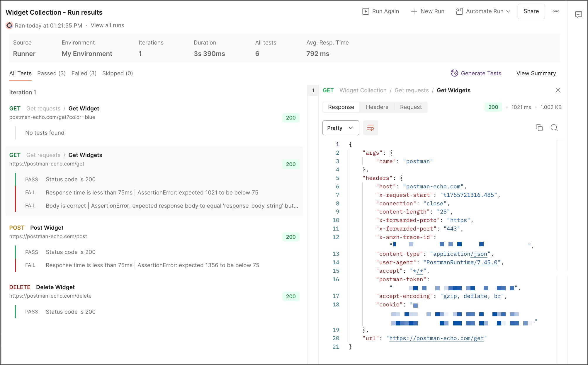Switch to the Failed (3) tab
Viewport: 588px width, 365px height.
coord(84,74)
